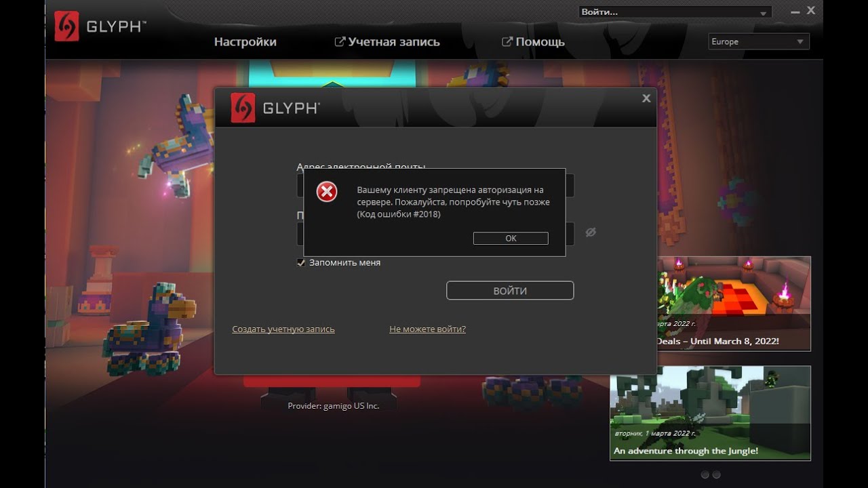Open the Europe region dropdown
The image size is (868, 488).
tap(759, 41)
